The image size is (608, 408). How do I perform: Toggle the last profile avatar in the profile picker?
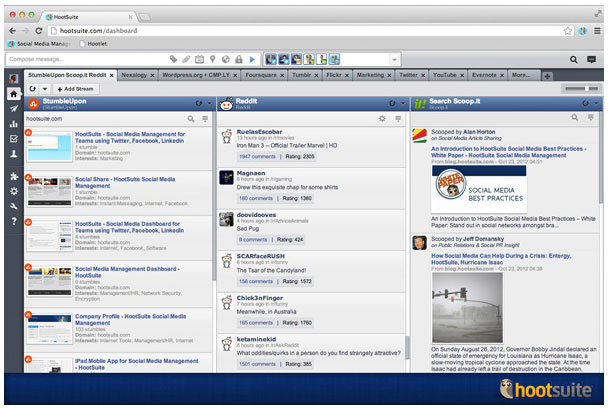pyautogui.click(x=334, y=59)
